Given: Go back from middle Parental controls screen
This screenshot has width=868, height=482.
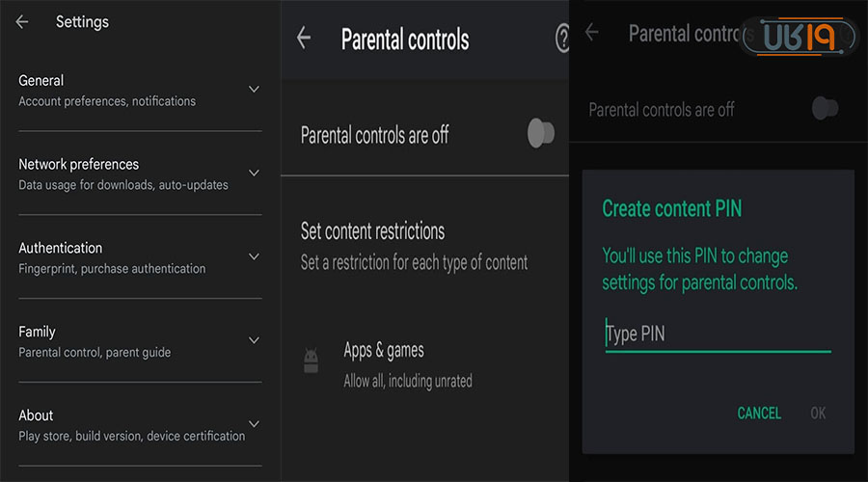Looking at the screenshot, I should pos(304,39).
